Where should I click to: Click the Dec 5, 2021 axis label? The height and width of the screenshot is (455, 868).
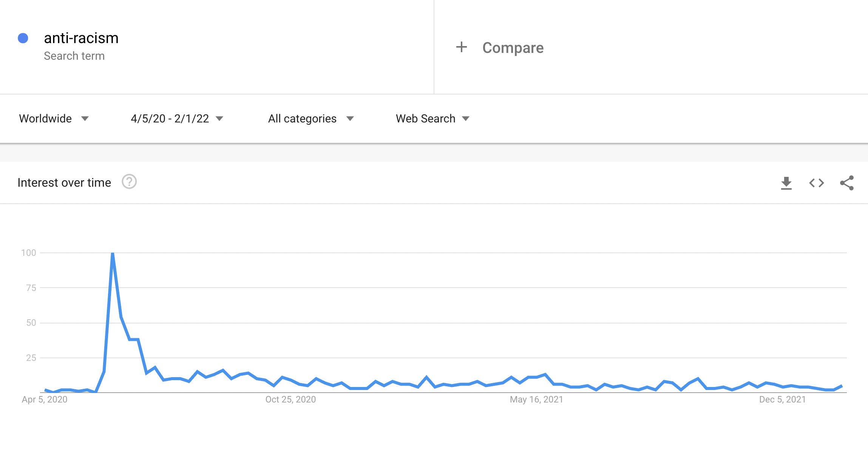[x=782, y=399]
